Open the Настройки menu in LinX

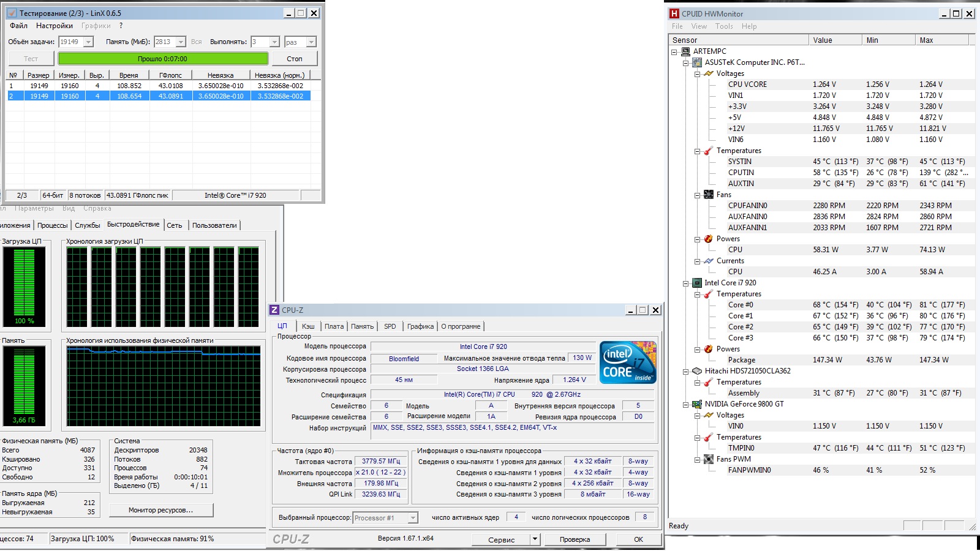pos(55,26)
